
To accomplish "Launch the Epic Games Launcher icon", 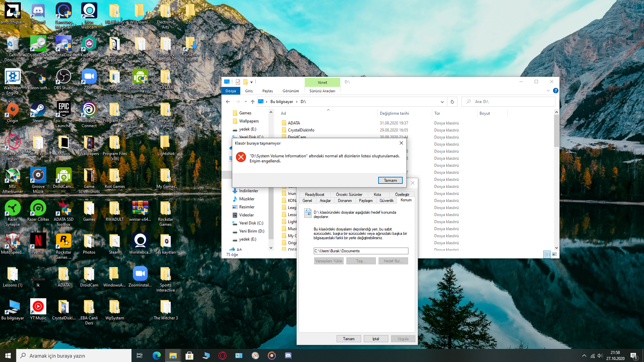I will 63,114.
